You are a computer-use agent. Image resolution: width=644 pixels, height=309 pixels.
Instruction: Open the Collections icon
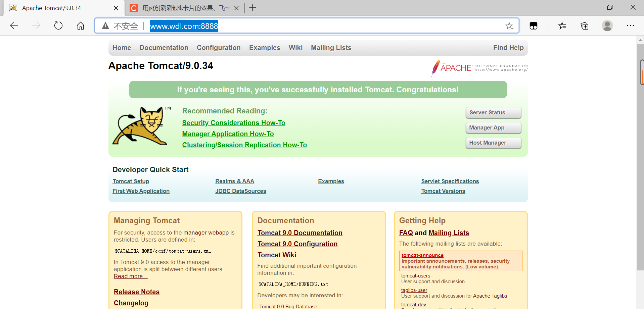[585, 25]
